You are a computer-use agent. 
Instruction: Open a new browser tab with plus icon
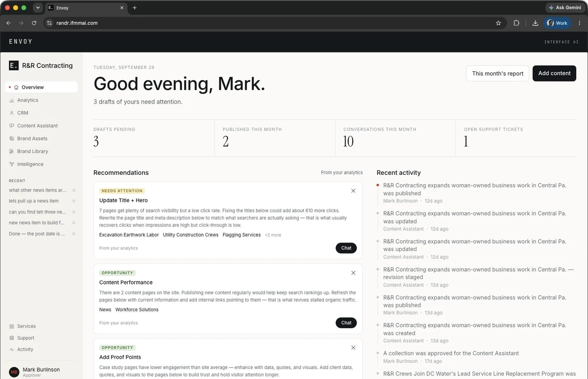click(x=134, y=8)
